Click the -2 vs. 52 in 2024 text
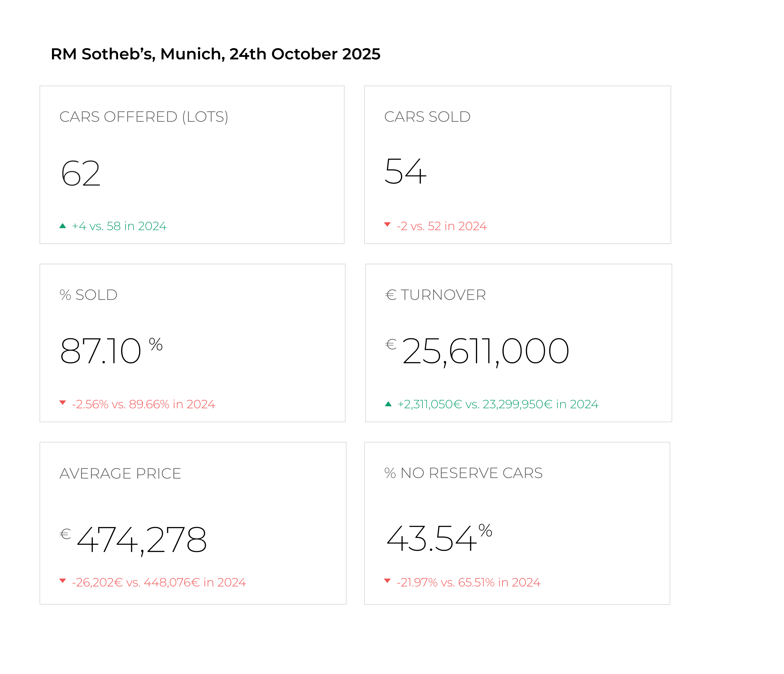Image resolution: width=784 pixels, height=674 pixels. (441, 226)
